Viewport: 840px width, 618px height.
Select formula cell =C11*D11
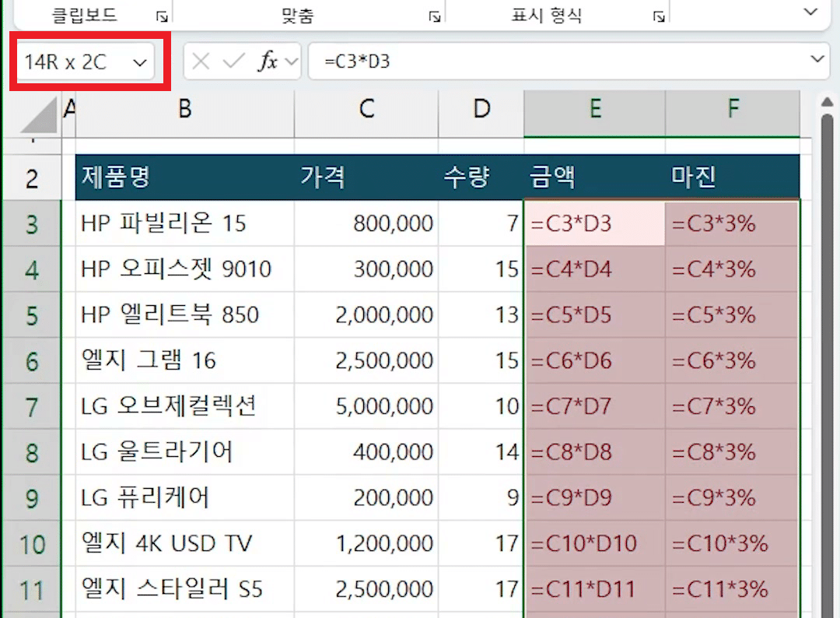point(595,590)
